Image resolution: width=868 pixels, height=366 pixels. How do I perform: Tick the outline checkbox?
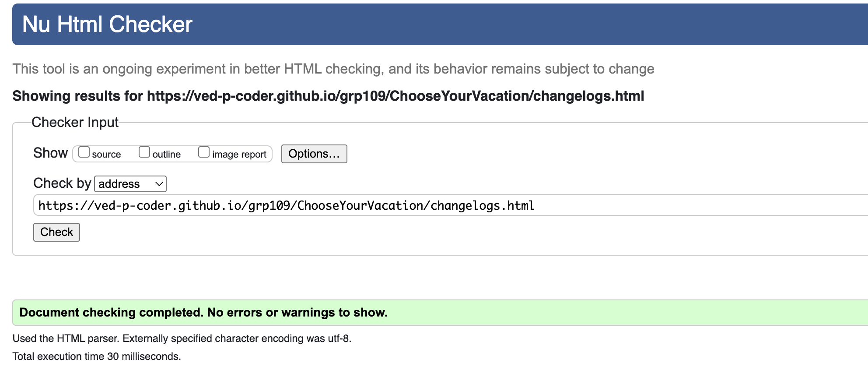coord(144,152)
